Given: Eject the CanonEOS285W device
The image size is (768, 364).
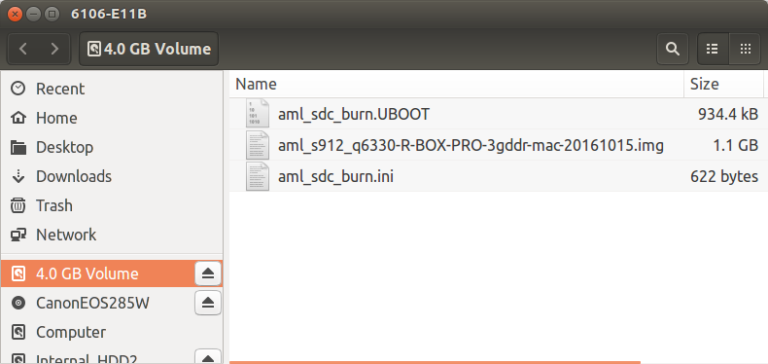Looking at the screenshot, I should (208, 303).
